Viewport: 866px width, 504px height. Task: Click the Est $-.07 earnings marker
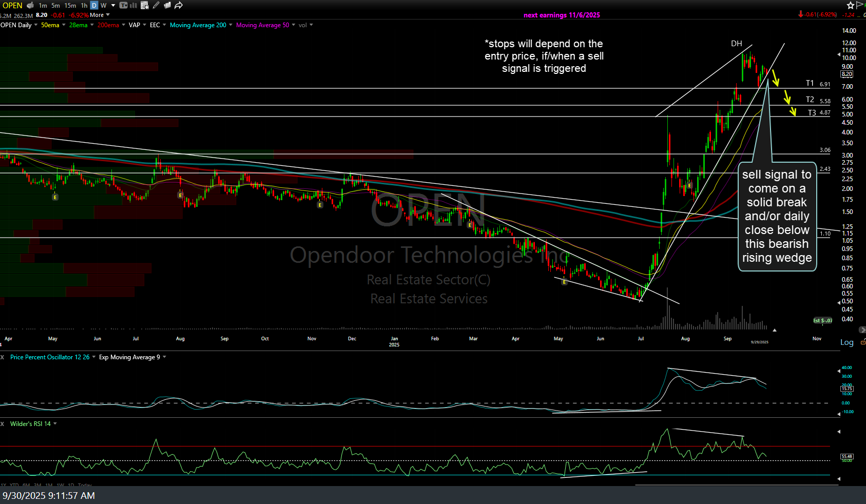[x=822, y=320]
